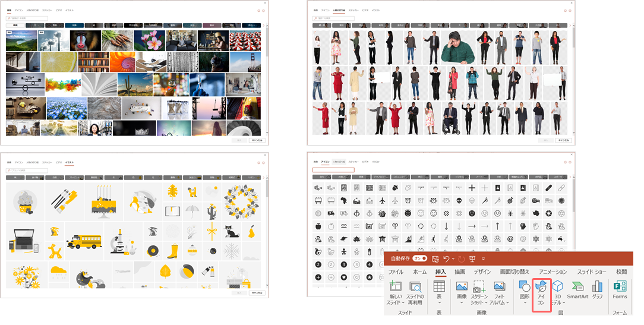Show more categories arrow in the icons dialog
Image resolution: width=644 pixels, height=325 pixels.
(x=570, y=177)
